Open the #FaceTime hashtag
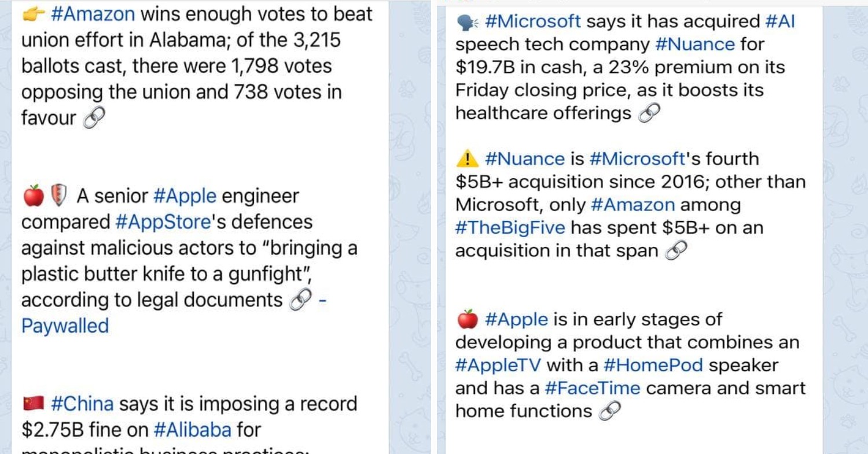 [592, 388]
